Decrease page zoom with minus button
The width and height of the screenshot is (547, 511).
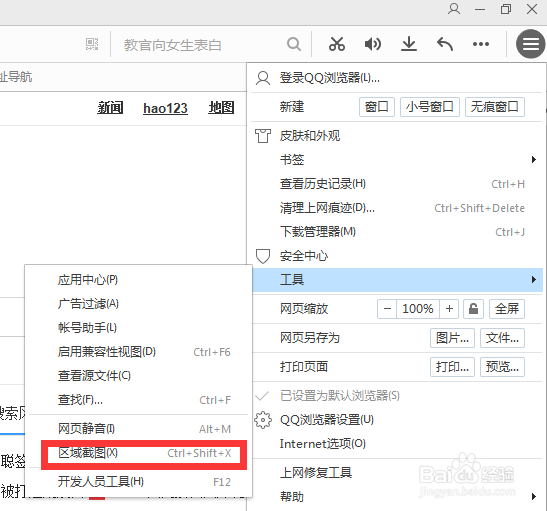tap(387, 309)
